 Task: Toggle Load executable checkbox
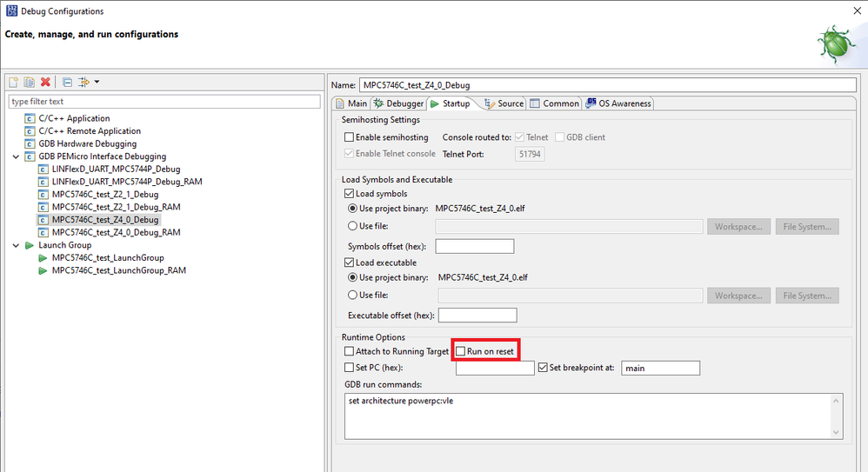[350, 263]
